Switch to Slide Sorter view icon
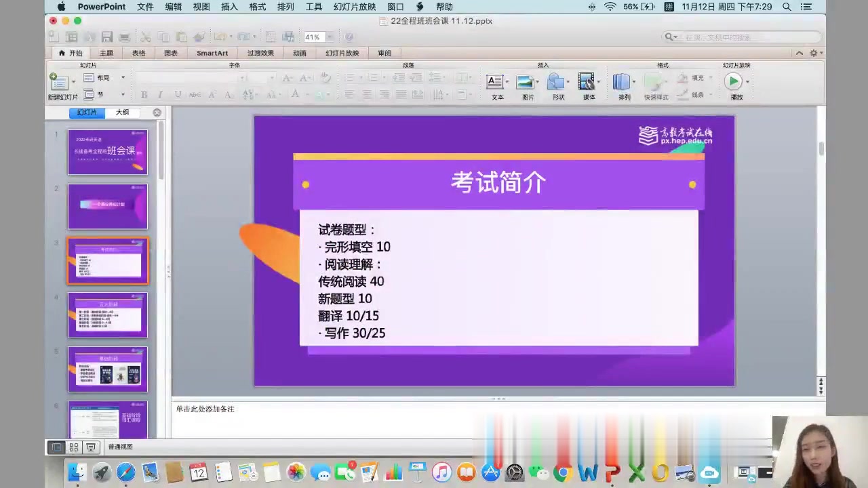Screen dimensions: 868x488 pyautogui.click(x=74, y=447)
